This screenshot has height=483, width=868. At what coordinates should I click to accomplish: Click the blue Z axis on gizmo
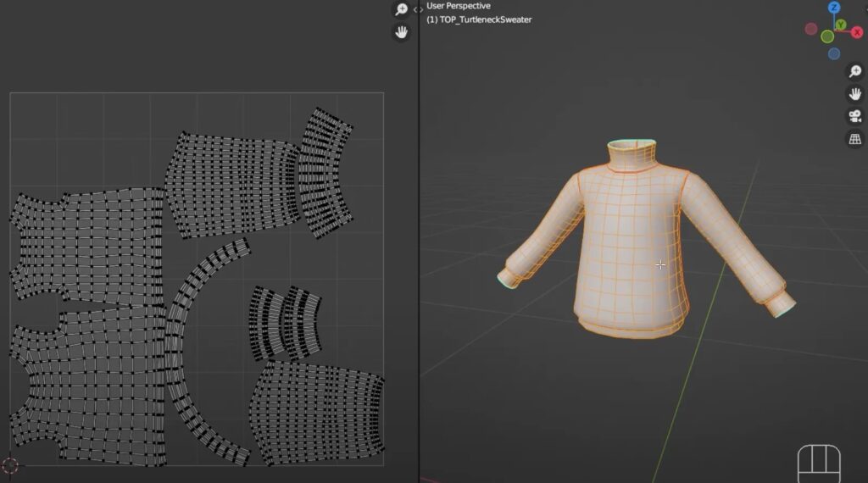click(x=834, y=7)
